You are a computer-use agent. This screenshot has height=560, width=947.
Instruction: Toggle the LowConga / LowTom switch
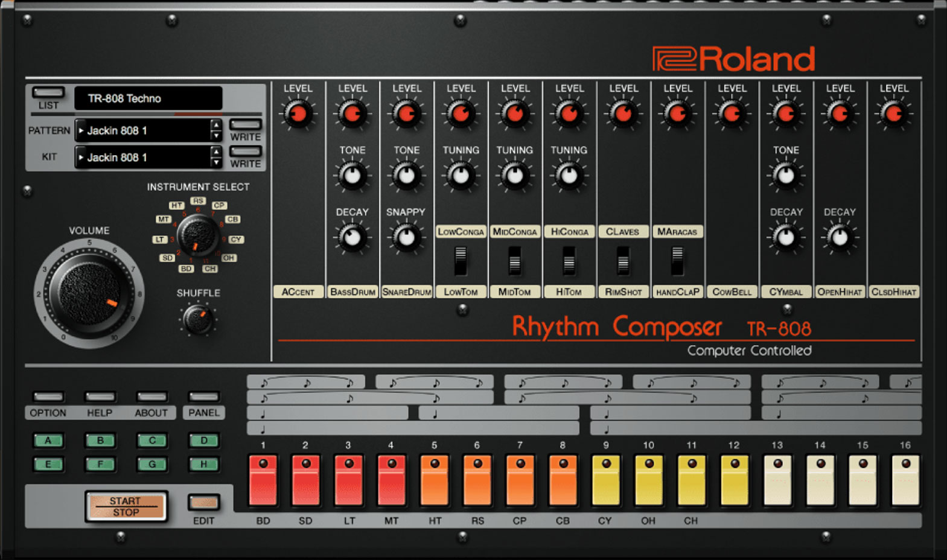point(461,261)
